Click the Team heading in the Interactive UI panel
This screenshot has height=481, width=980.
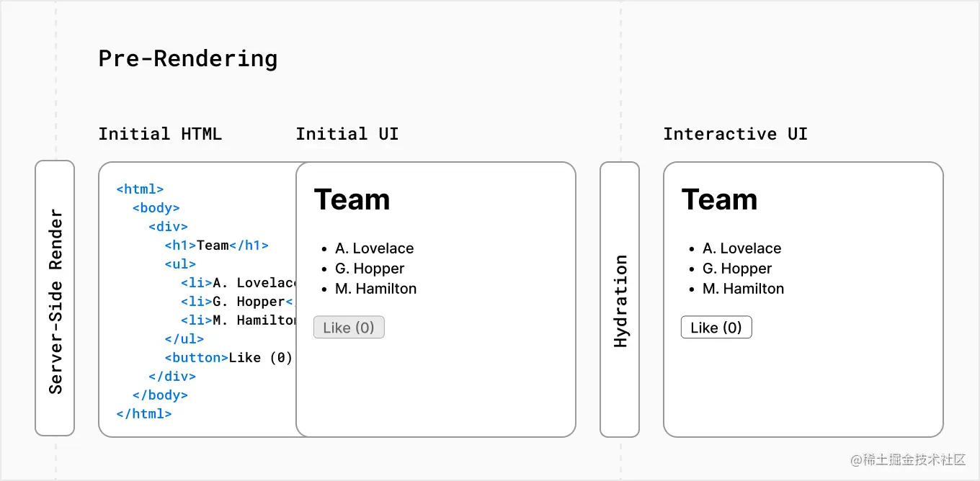tap(719, 199)
